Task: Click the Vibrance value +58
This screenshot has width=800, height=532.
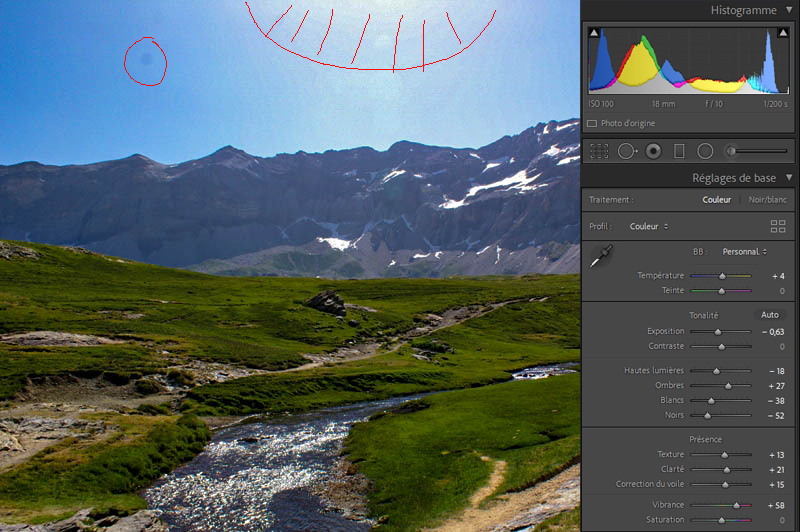Action: [776, 505]
